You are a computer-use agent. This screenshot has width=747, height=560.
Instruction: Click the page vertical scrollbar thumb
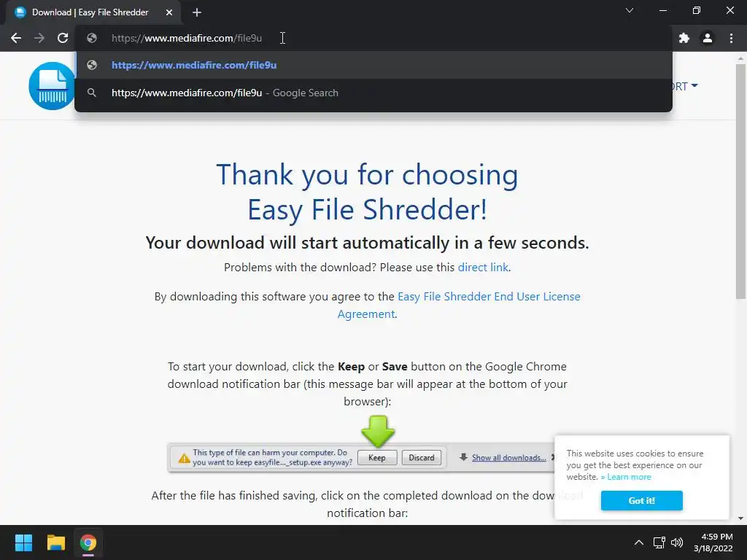click(740, 181)
